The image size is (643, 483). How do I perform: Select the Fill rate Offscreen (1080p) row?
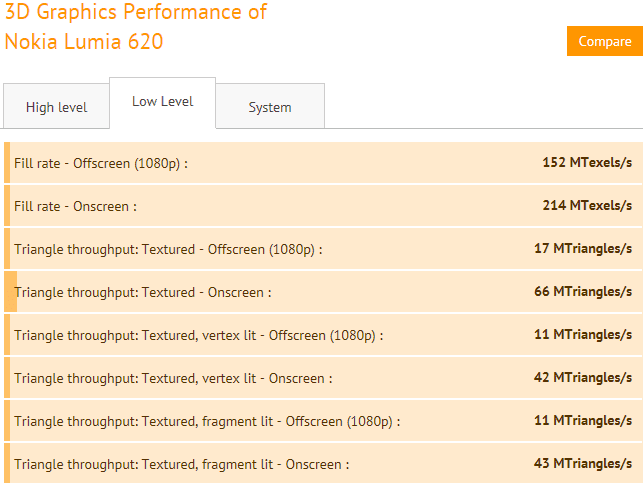point(323,163)
